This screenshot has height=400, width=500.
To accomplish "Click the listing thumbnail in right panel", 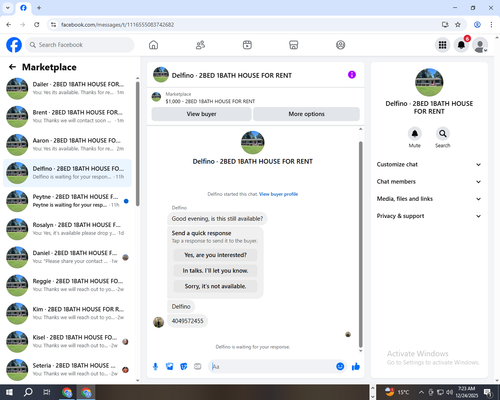I will click(x=429, y=82).
